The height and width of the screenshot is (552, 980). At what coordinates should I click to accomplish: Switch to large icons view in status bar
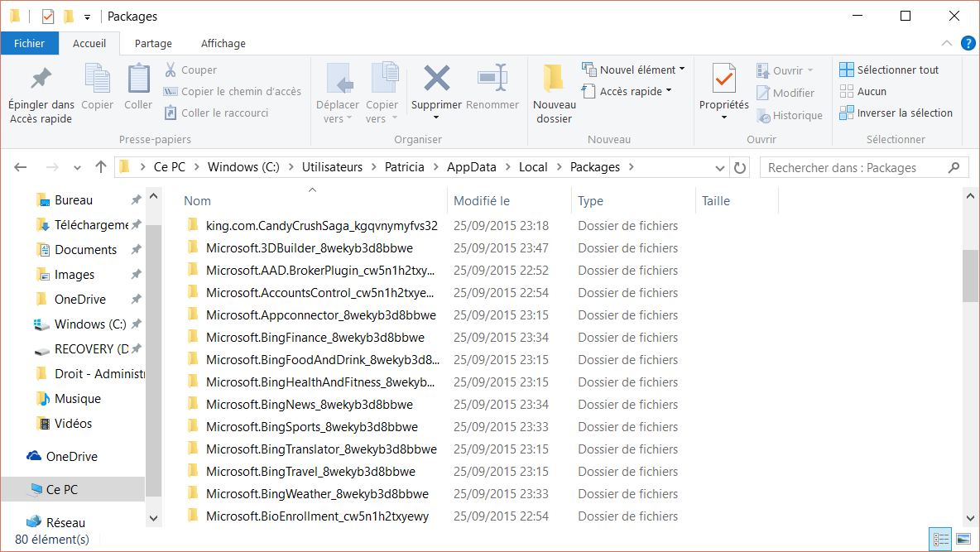click(x=963, y=539)
